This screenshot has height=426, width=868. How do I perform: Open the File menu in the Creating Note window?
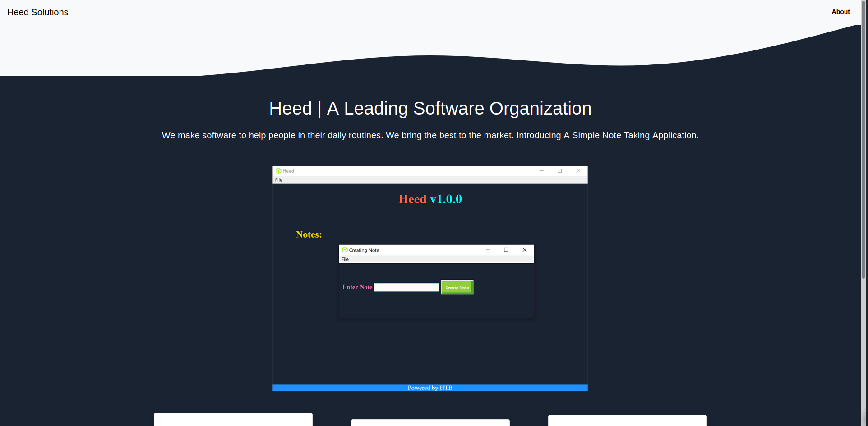[345, 259]
